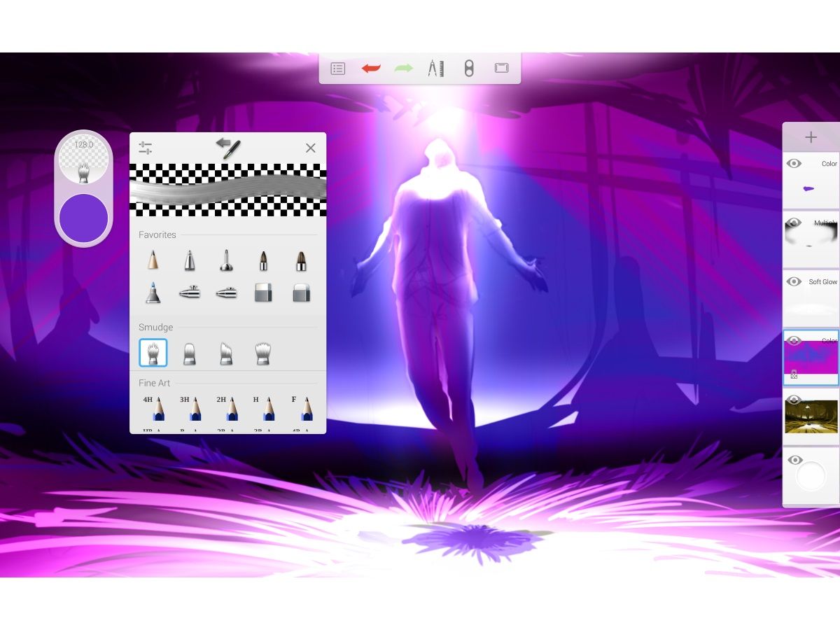Toggle transparency lock on magenta Color layer
The height and width of the screenshot is (630, 840).
tap(794, 375)
